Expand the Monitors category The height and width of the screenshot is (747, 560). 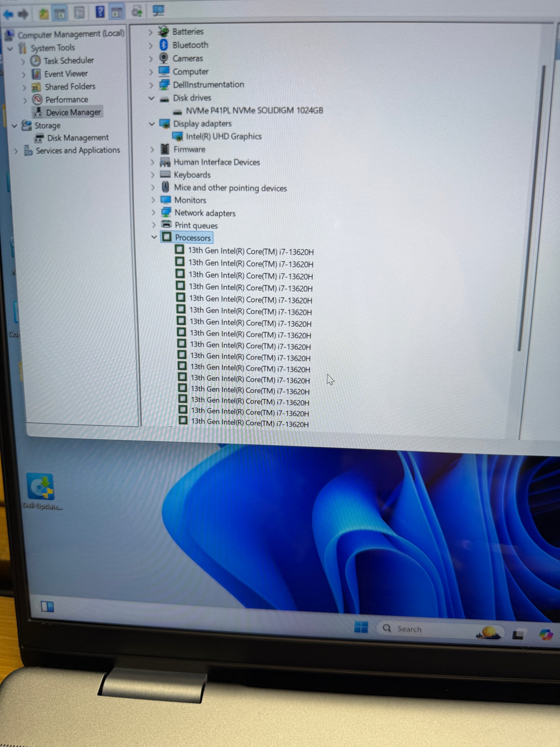click(153, 200)
